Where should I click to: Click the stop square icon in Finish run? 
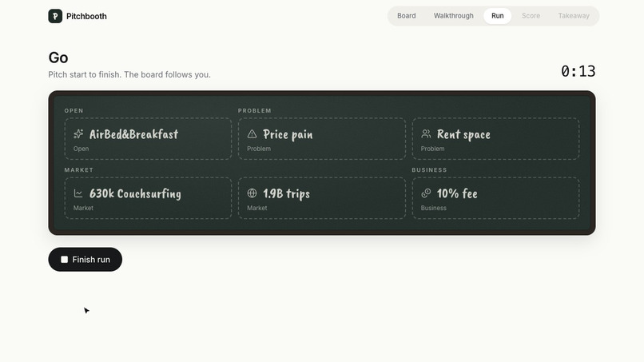click(x=64, y=259)
